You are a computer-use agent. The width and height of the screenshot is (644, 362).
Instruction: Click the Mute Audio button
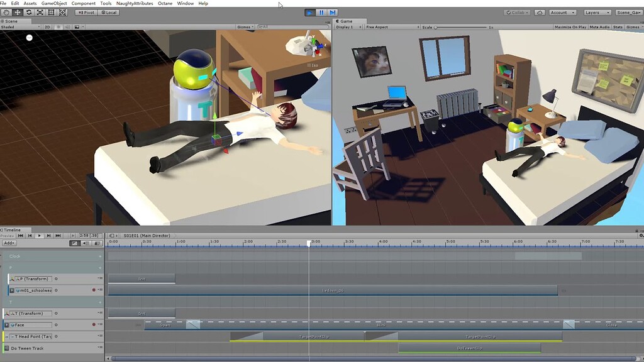pyautogui.click(x=599, y=27)
